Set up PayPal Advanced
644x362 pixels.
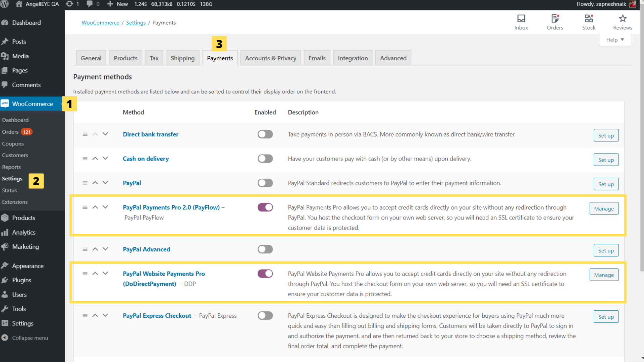[x=606, y=250]
